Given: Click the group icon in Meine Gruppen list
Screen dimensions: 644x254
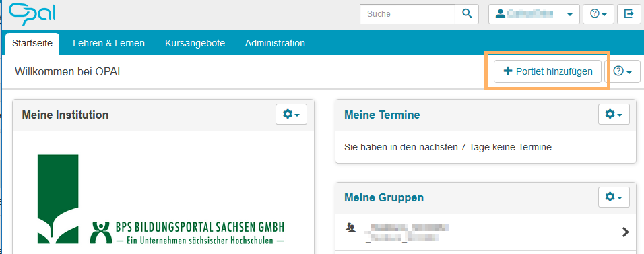Looking at the screenshot, I should coord(351,228).
